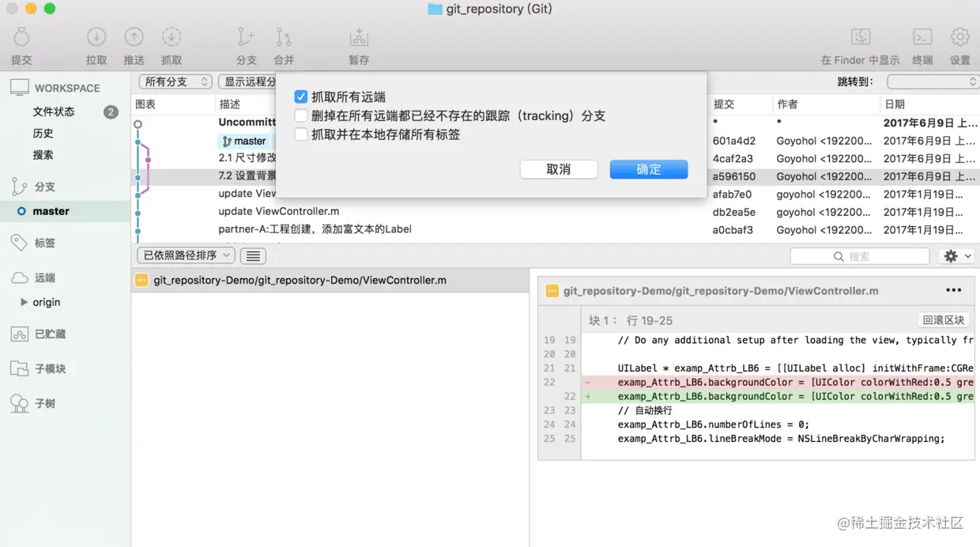The height and width of the screenshot is (547, 980).
Task: Click the 文件状态 count badge showing 2
Action: coord(111,111)
